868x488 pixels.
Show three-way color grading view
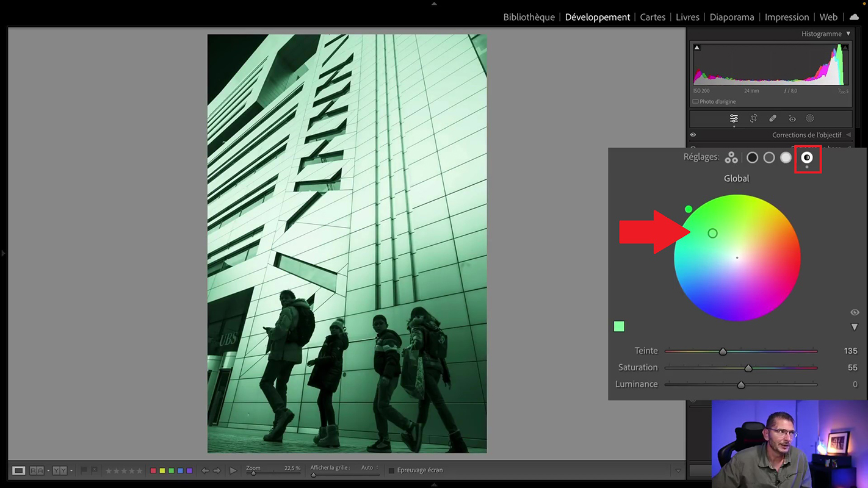point(731,158)
